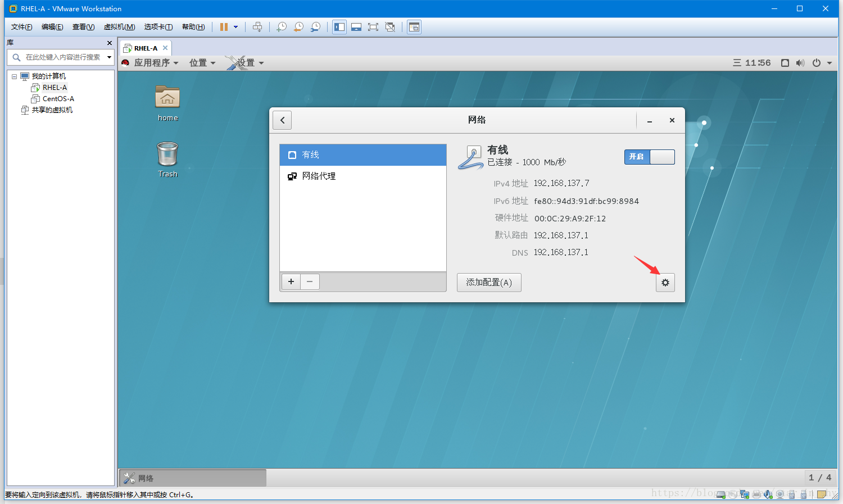This screenshot has height=504, width=843.
Task: Click the CD/DVD device icon in status bar
Action: click(733, 494)
